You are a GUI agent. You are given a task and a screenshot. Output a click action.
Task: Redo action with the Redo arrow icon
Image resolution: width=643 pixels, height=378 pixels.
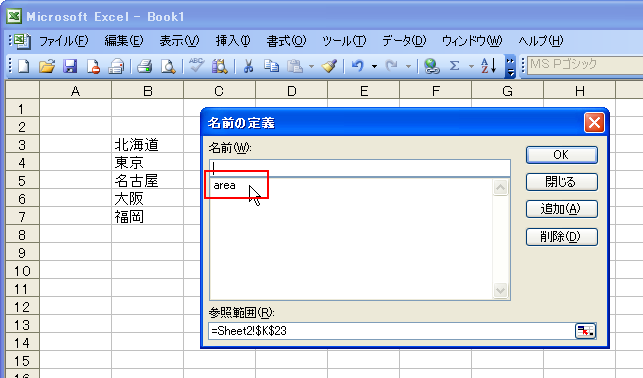pyautogui.click(x=392, y=66)
